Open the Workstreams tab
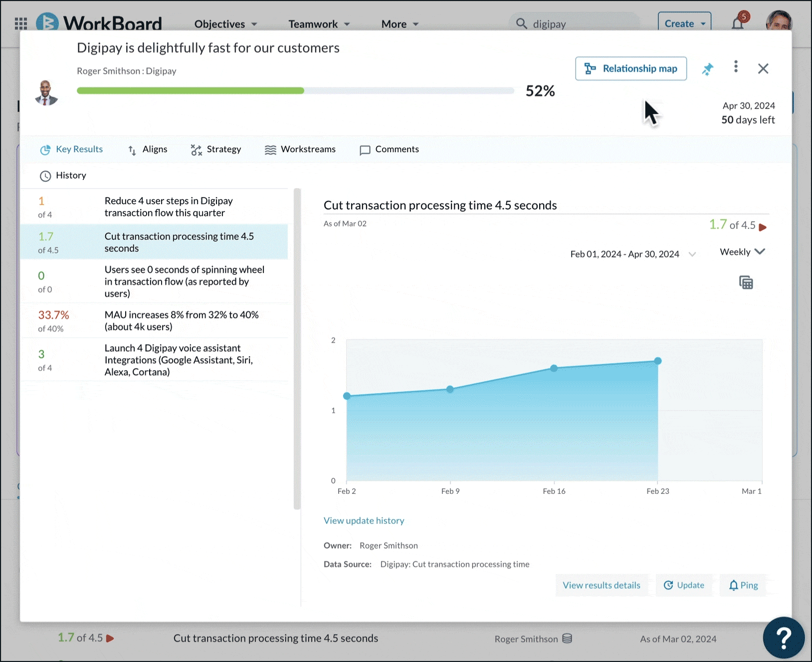The image size is (812, 662). point(300,149)
